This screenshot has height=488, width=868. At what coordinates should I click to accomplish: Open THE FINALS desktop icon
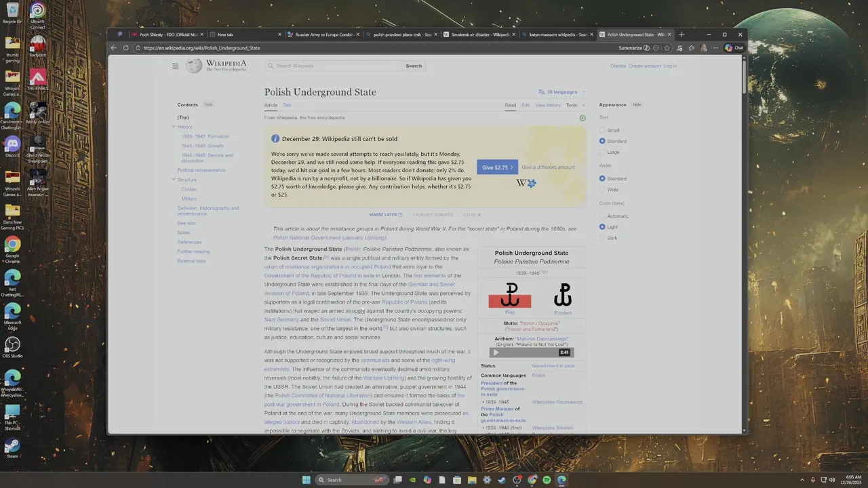38,80
